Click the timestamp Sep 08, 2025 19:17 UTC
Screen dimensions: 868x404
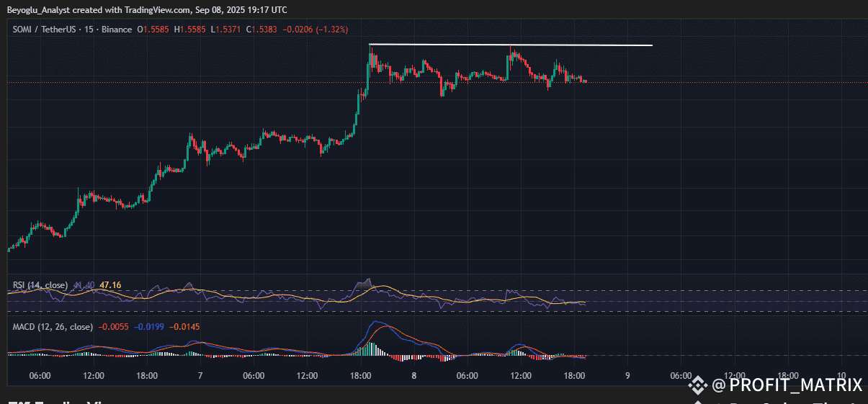click(241, 9)
